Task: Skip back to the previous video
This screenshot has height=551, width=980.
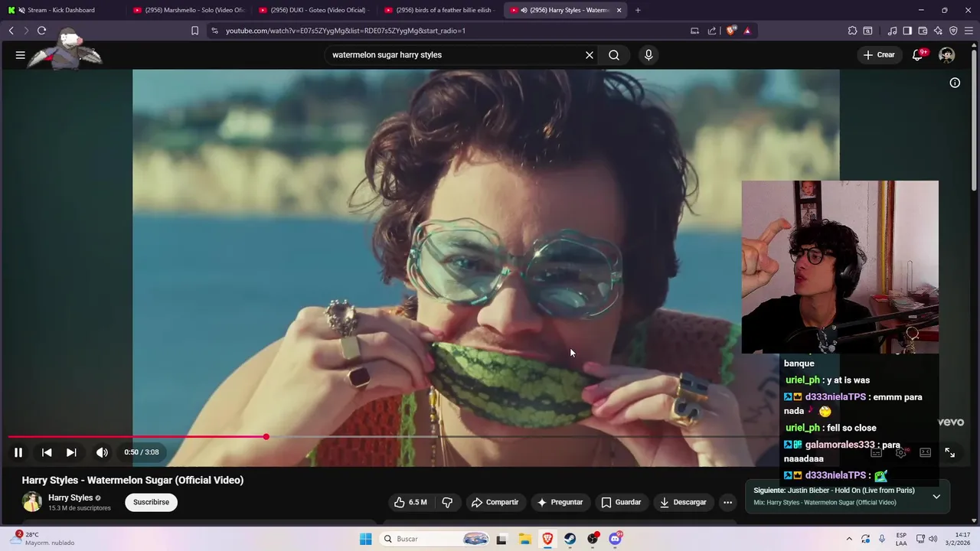Action: coord(47,452)
